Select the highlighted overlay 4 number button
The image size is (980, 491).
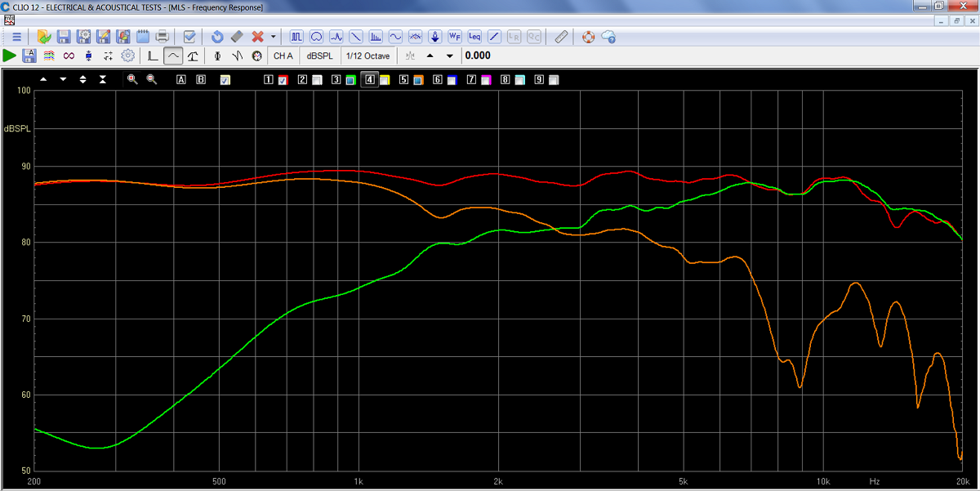tap(370, 79)
